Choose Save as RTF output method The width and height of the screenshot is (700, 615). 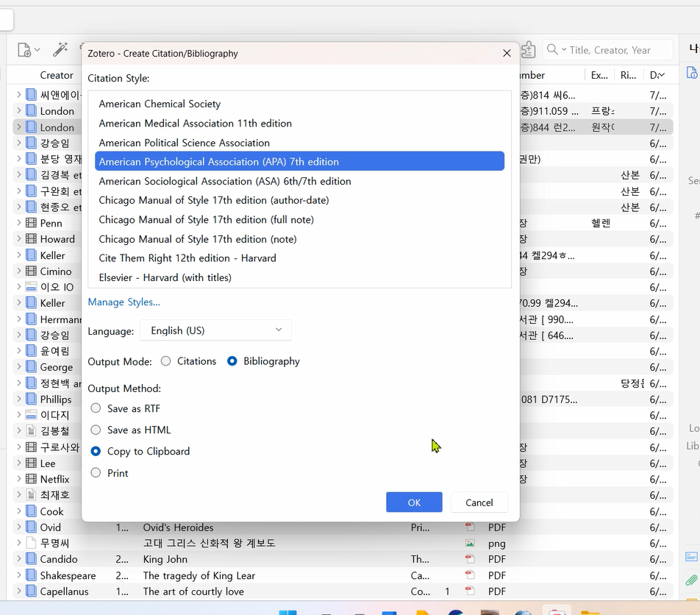pos(96,408)
